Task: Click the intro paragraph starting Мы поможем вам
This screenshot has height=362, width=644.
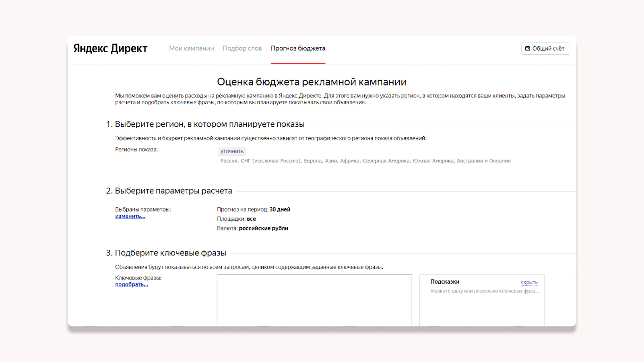Action: (340, 99)
